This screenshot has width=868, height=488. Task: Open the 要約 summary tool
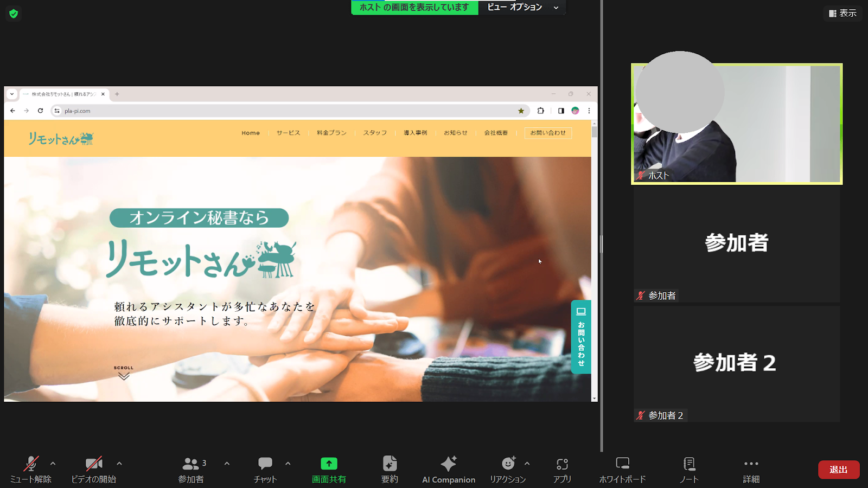[390, 470]
